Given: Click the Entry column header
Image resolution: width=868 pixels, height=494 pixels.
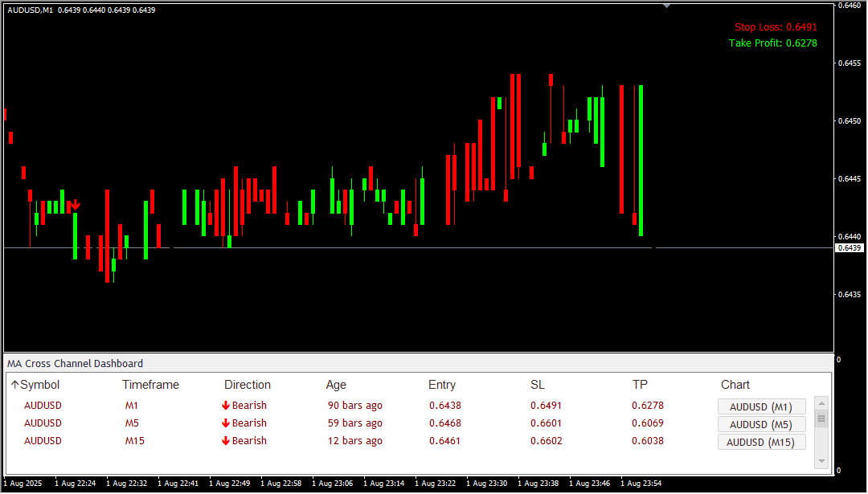Looking at the screenshot, I should [441, 385].
